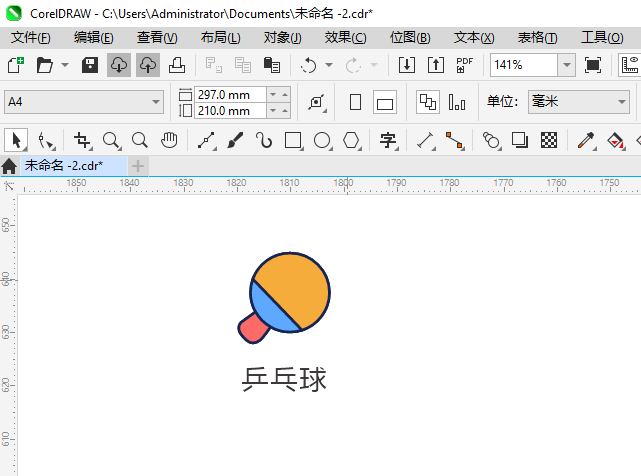Select the Pan hand tool
The width and height of the screenshot is (641, 476).
click(168, 140)
